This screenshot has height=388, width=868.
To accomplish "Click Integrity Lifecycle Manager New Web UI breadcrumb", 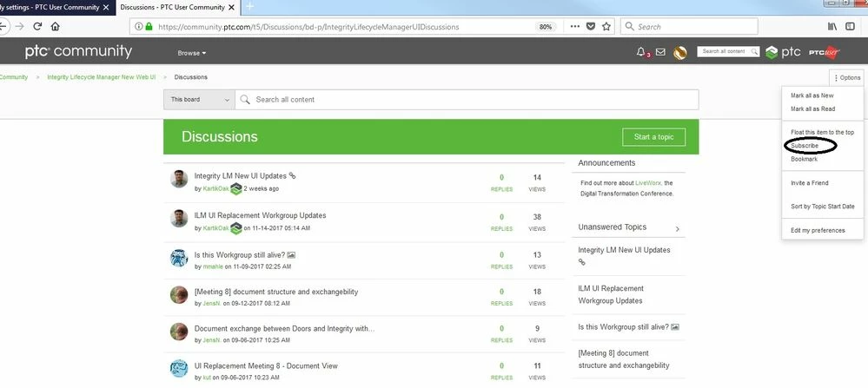I will (x=102, y=77).
